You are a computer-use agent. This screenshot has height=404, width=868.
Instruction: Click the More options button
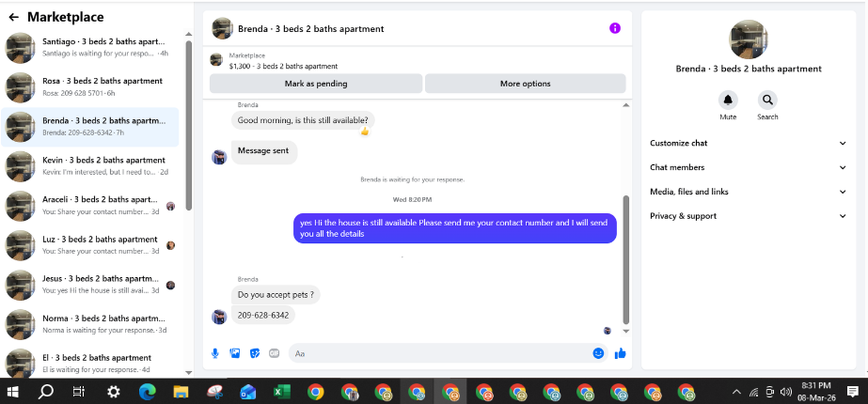pyautogui.click(x=526, y=84)
